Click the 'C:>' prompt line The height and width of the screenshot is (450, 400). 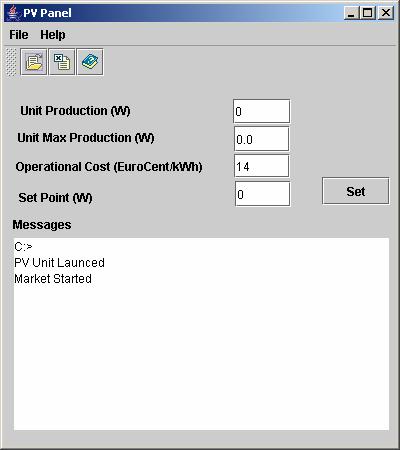23,247
